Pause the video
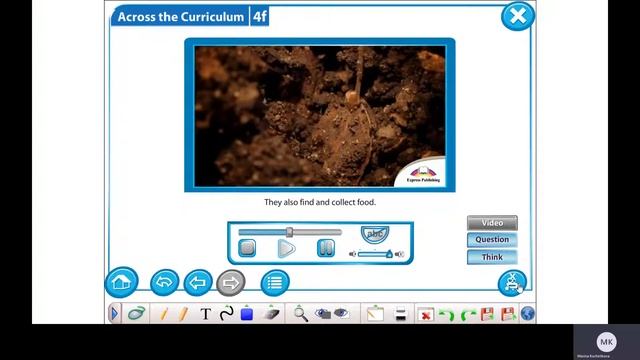640x360 pixels. 326,248
